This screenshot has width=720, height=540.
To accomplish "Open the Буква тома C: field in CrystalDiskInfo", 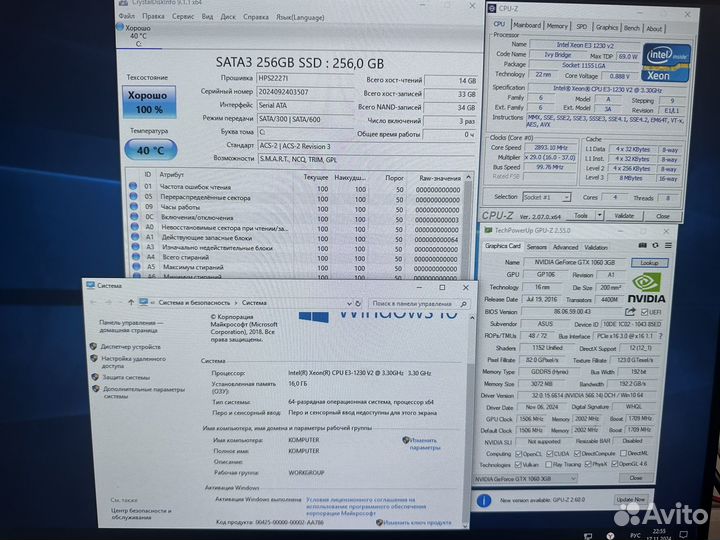I will pyautogui.click(x=305, y=132).
